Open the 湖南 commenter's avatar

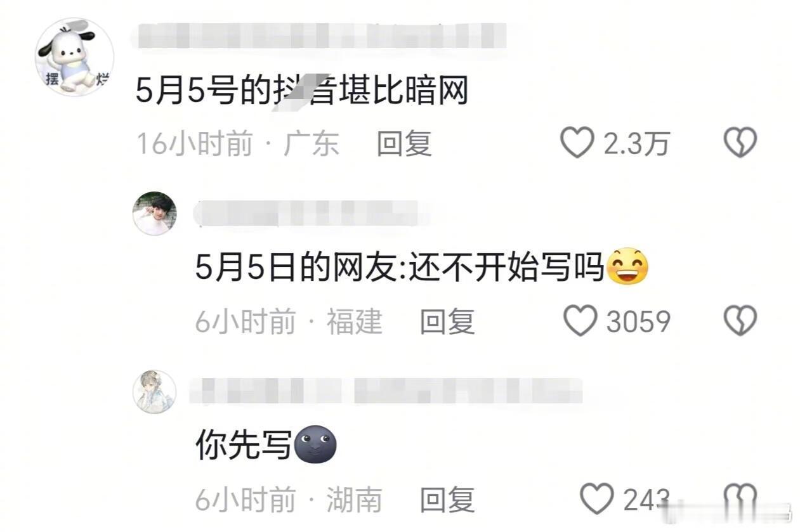pos(154,392)
